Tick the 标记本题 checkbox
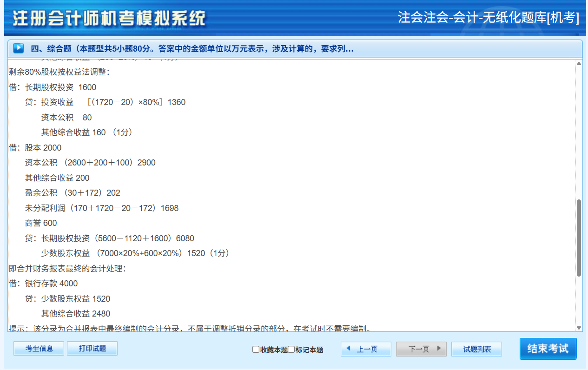588x370 pixels. (x=291, y=350)
